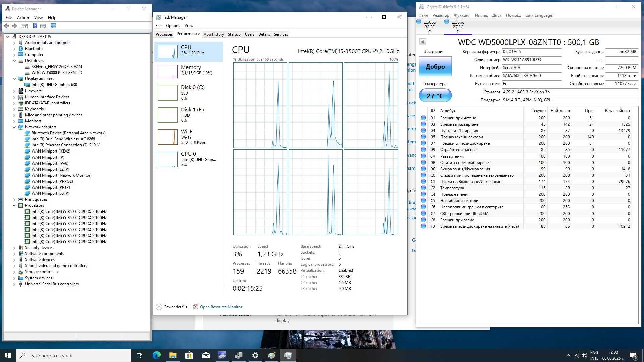Open Settings gear icon on the taskbar

pyautogui.click(x=255, y=355)
